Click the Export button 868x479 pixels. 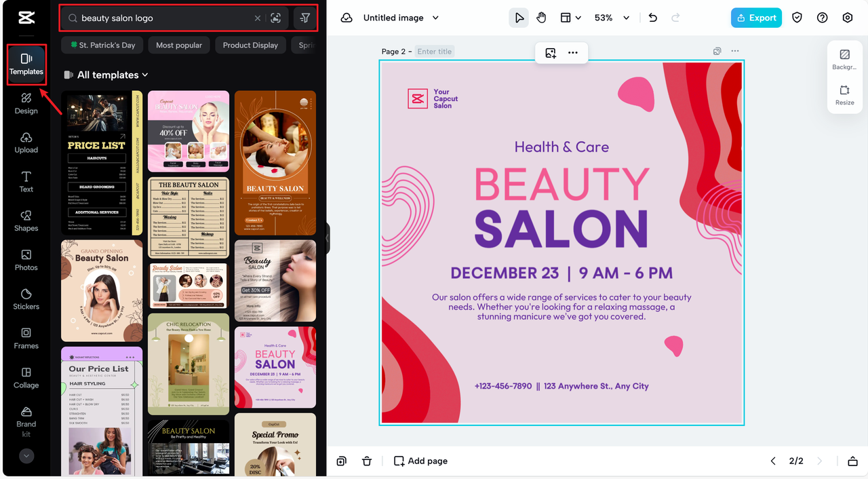pyautogui.click(x=756, y=18)
